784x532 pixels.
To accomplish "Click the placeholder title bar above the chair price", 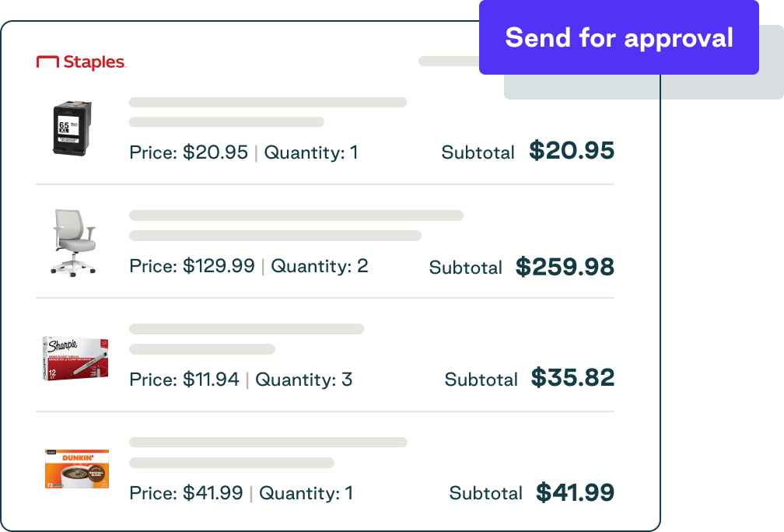I will [297, 215].
